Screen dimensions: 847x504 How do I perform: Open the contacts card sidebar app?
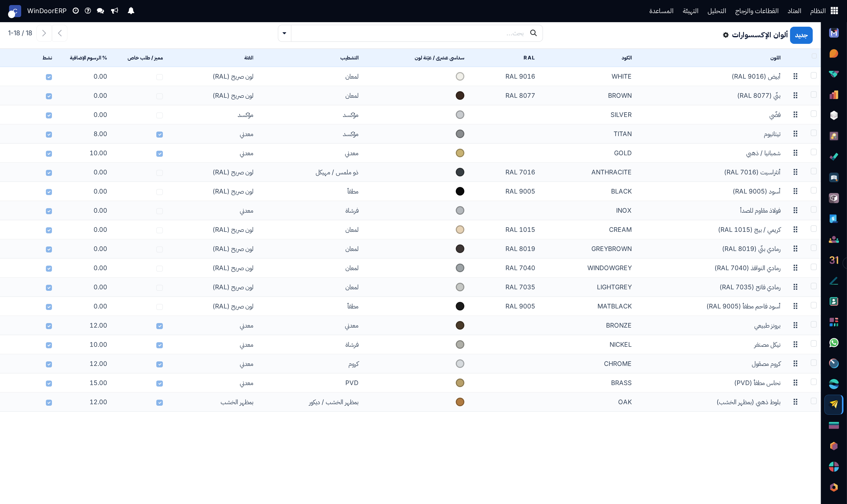coord(834,302)
